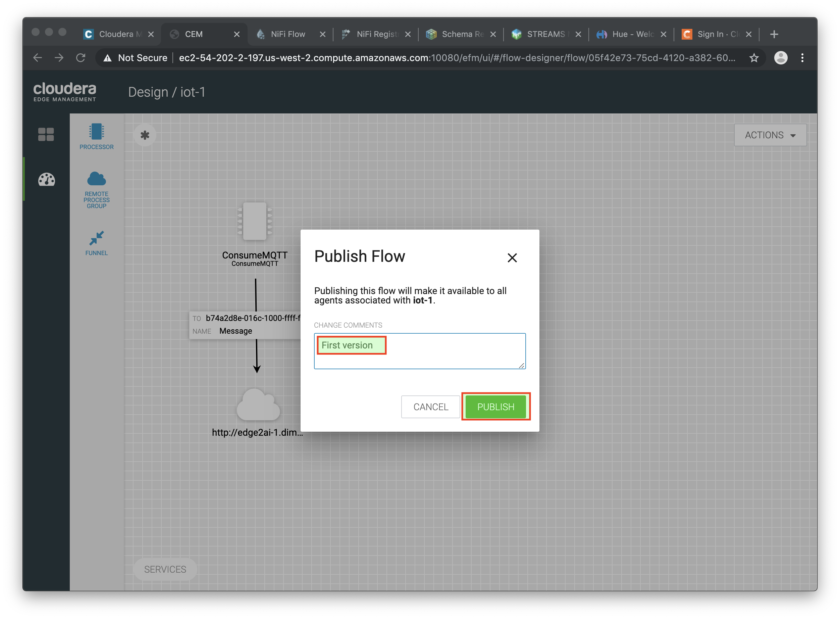Click the Design / iot-1 breadcrumb link

click(x=167, y=91)
